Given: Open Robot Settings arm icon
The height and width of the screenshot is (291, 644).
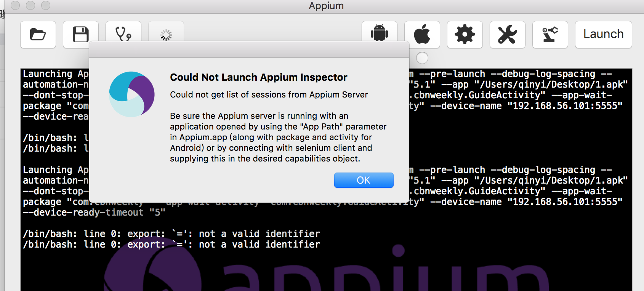Looking at the screenshot, I should point(550,35).
